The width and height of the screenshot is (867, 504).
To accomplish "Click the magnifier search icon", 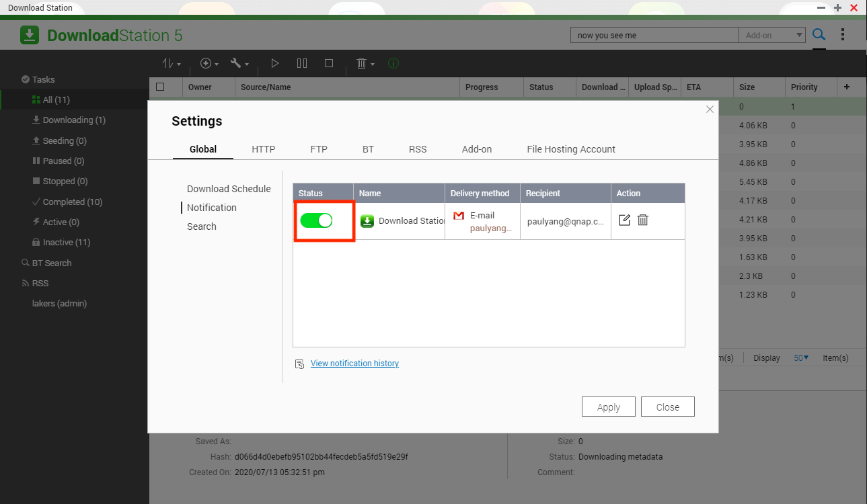I will [x=819, y=34].
